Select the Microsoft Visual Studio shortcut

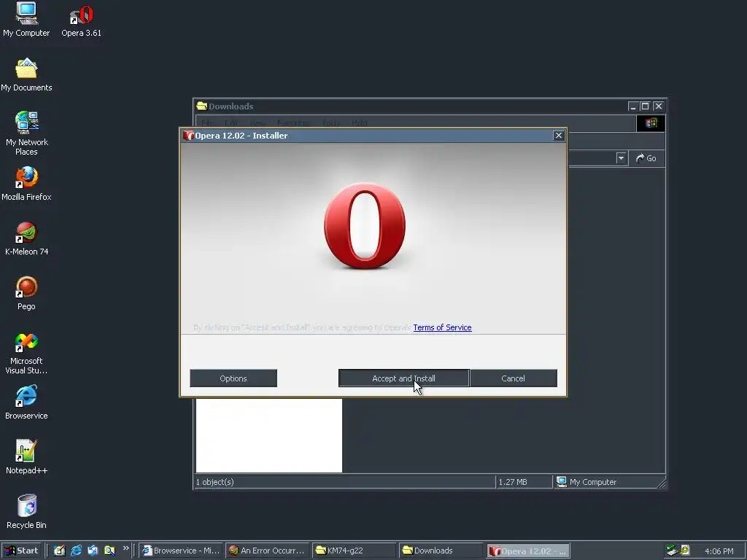tap(26, 354)
